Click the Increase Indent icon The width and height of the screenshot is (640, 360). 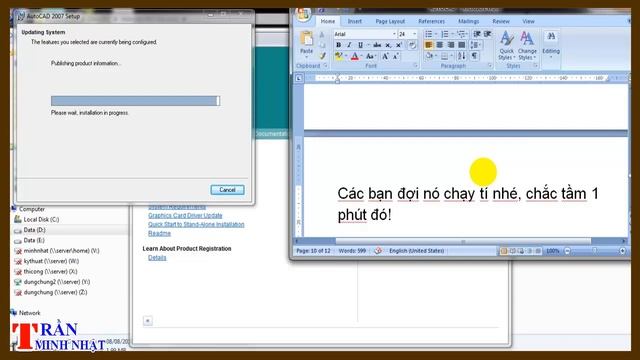coord(487,34)
